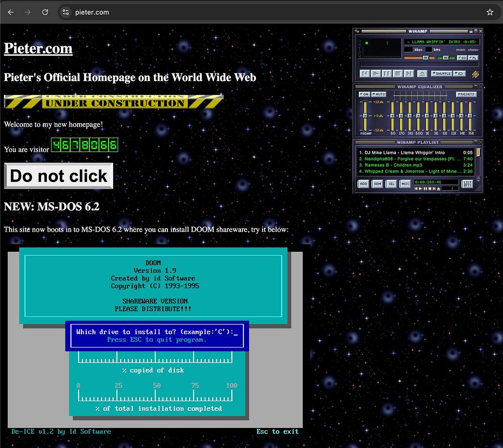Viewport: 503px width, 448px height.
Task: Click the Winamp volume slider
Action: point(420,58)
